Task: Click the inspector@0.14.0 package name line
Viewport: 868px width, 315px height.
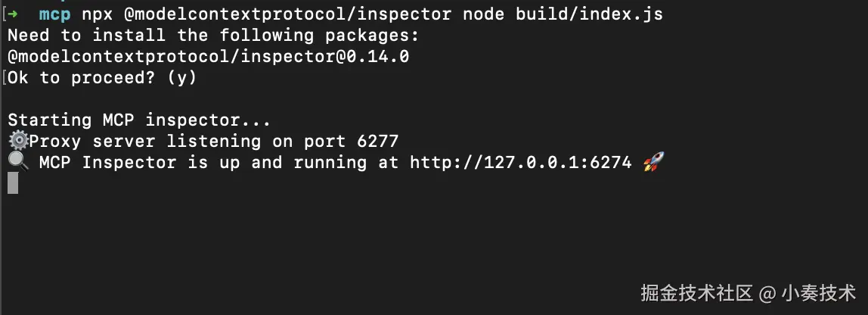Action: click(208, 56)
